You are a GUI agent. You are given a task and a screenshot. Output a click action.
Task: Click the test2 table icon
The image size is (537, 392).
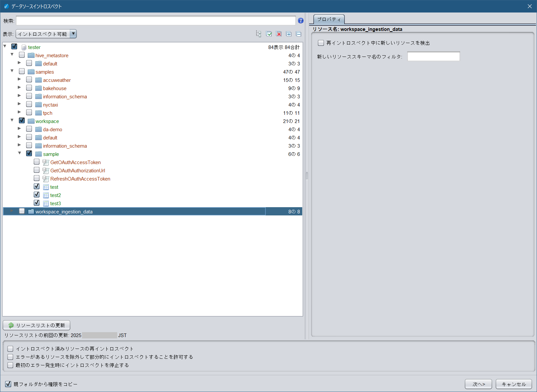click(x=46, y=195)
